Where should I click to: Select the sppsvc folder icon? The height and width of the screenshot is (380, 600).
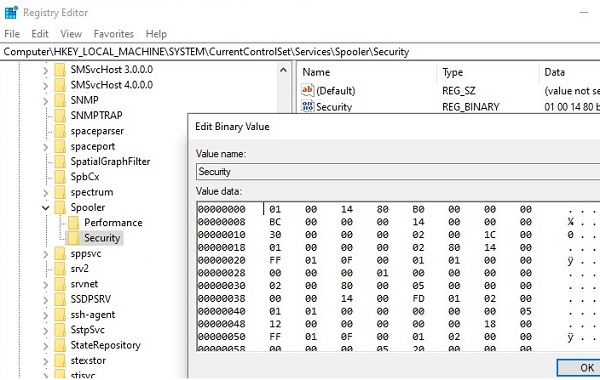pos(60,253)
